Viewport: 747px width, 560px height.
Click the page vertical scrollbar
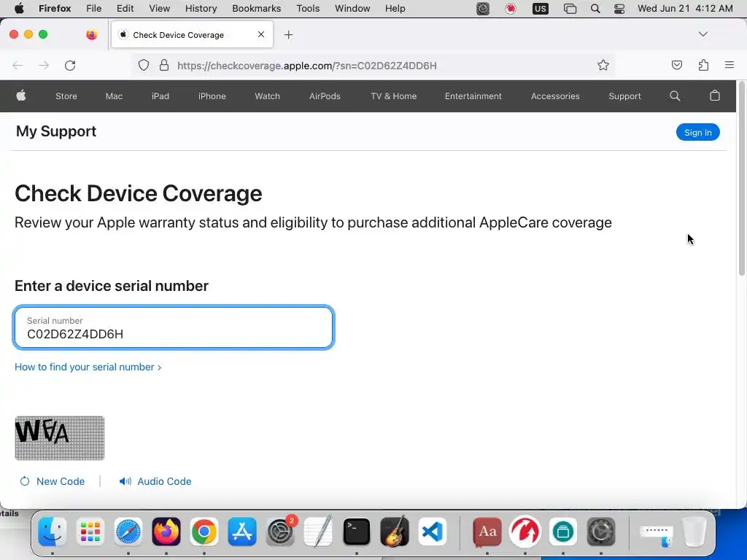(741, 179)
